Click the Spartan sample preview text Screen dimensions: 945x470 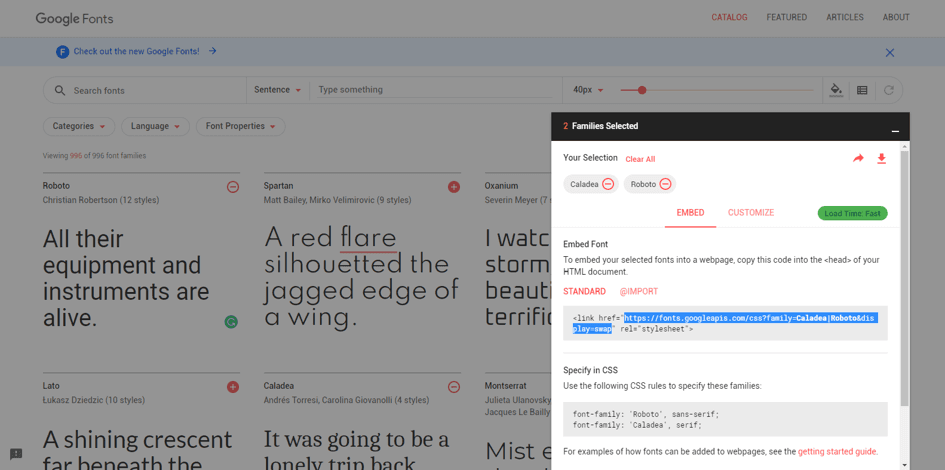[360, 277]
